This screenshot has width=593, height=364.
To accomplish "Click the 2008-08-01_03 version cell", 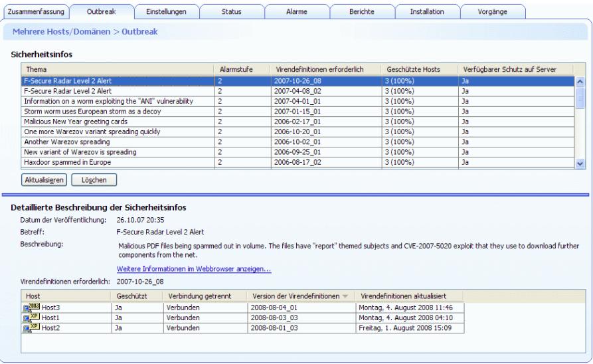I will (x=301, y=328).
